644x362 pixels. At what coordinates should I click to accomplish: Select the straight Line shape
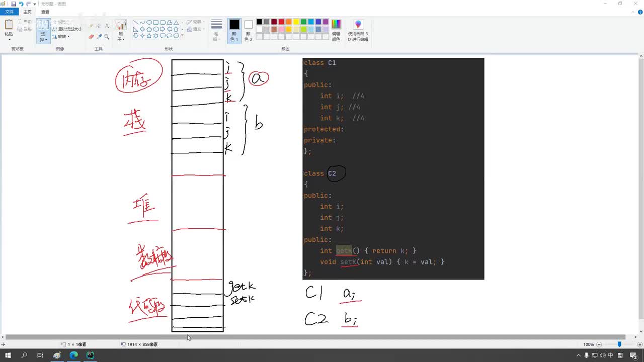[135, 22]
